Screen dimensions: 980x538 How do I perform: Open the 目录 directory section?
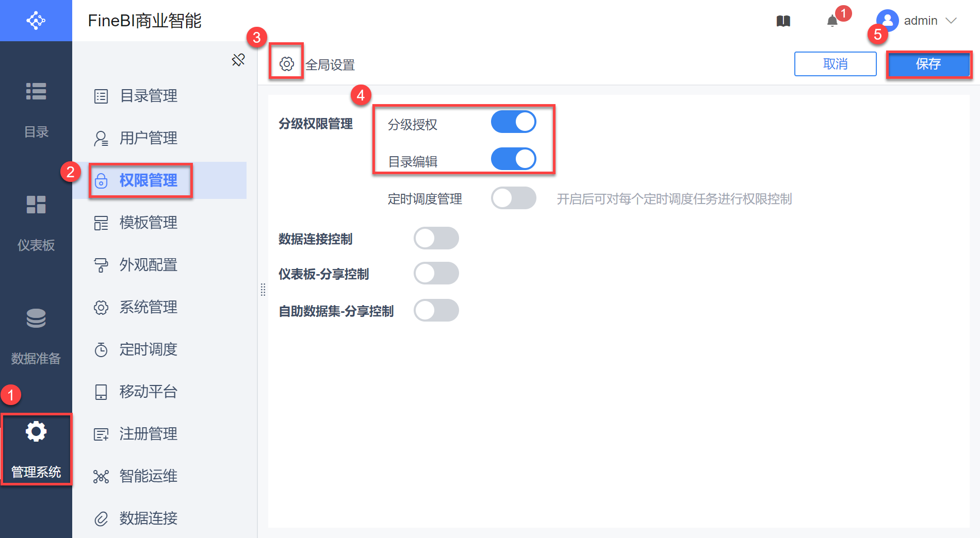[x=36, y=109]
